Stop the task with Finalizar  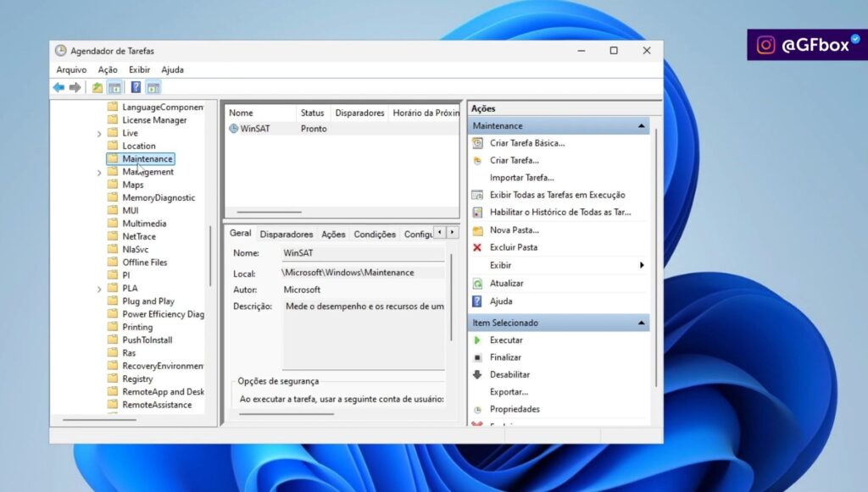tap(505, 357)
